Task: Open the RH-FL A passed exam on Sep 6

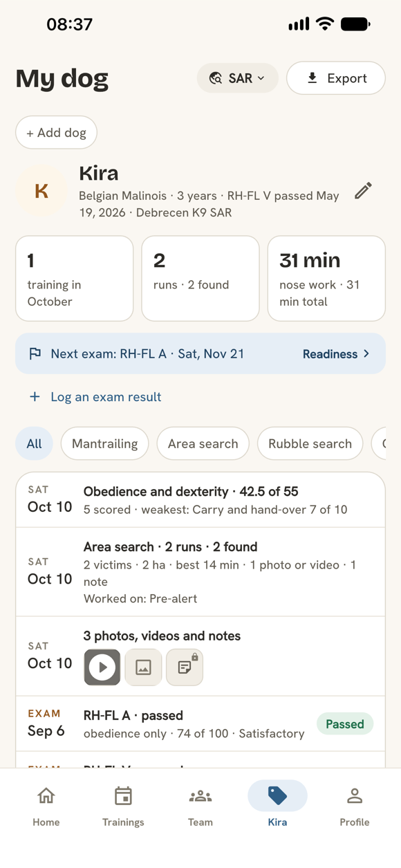Action: click(x=200, y=724)
